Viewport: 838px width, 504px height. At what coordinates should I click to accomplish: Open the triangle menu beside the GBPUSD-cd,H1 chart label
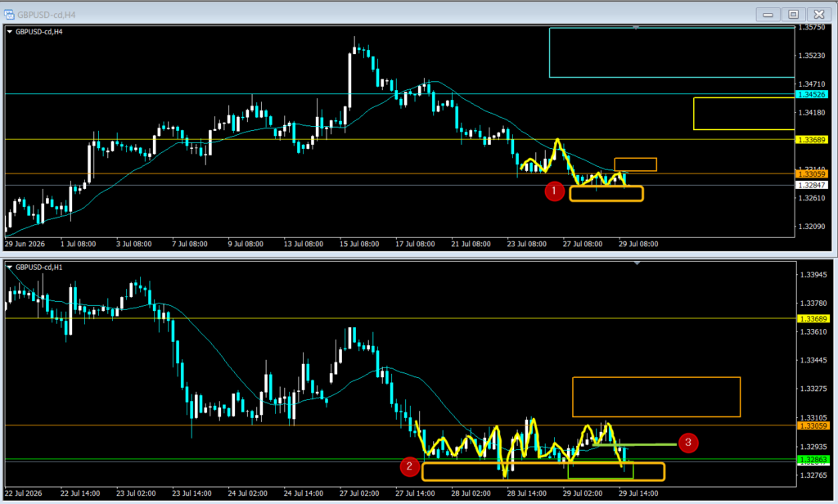[10, 268]
